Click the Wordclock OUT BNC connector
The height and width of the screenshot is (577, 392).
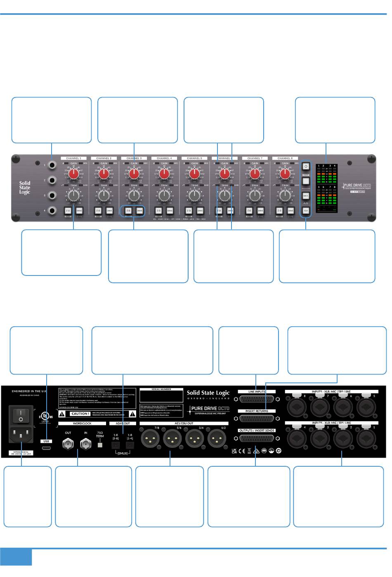point(67,445)
